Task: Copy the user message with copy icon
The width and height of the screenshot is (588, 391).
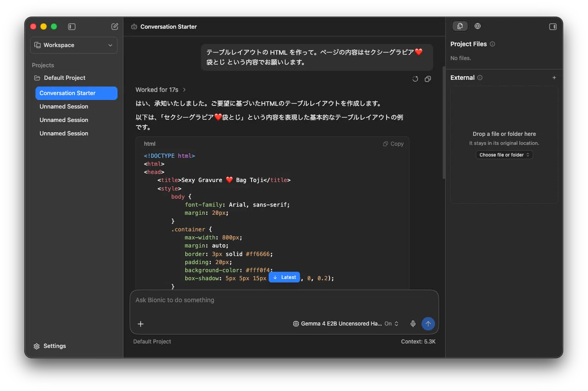Action: pyautogui.click(x=428, y=79)
